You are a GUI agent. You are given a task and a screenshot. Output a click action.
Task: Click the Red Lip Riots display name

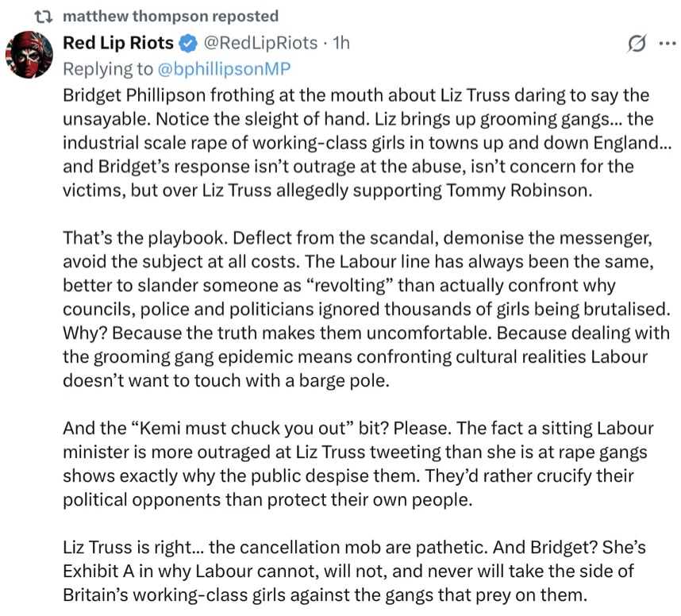click(118, 43)
